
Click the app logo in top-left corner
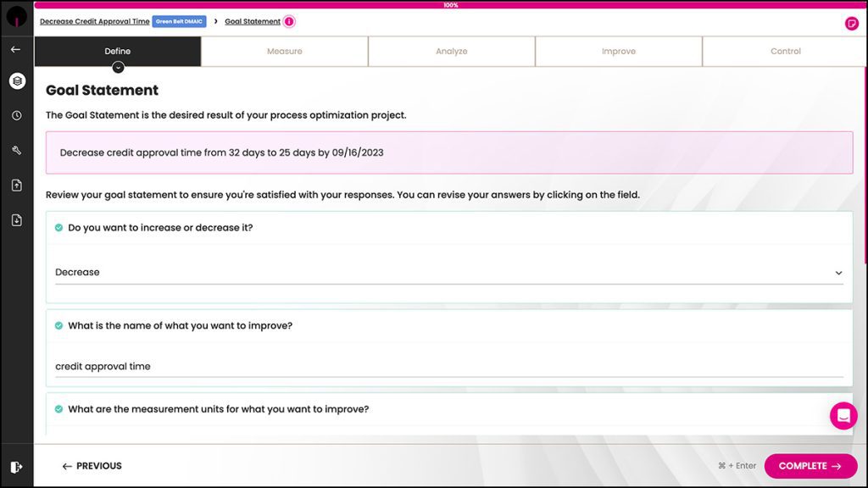[x=17, y=17]
